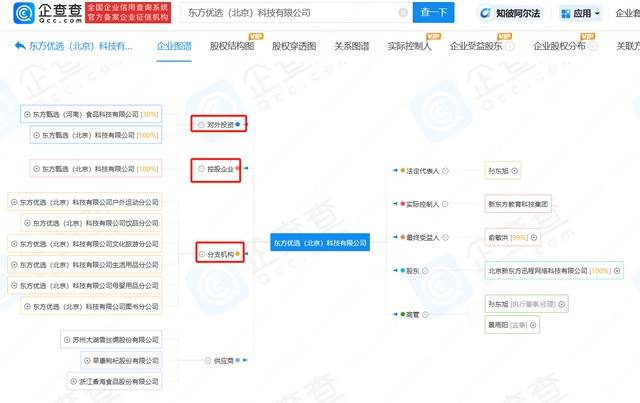Open the 股权穿透图 tab
The image size is (640, 403).
click(294, 46)
